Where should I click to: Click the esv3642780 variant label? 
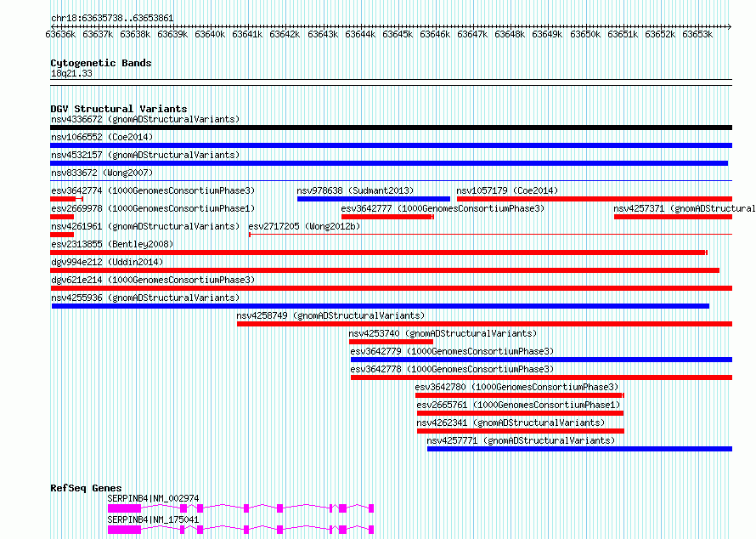(516, 387)
